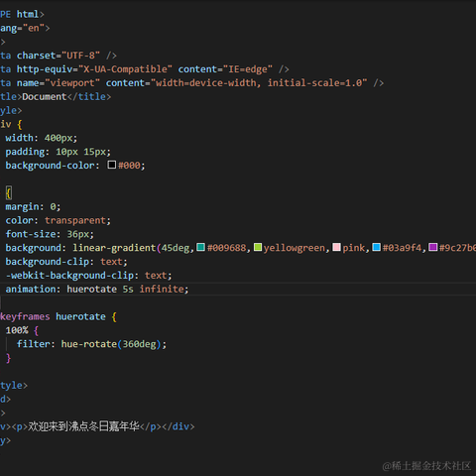Click the closing '</div>' tag
Viewport: 476px width, 476px height.
click(178, 426)
